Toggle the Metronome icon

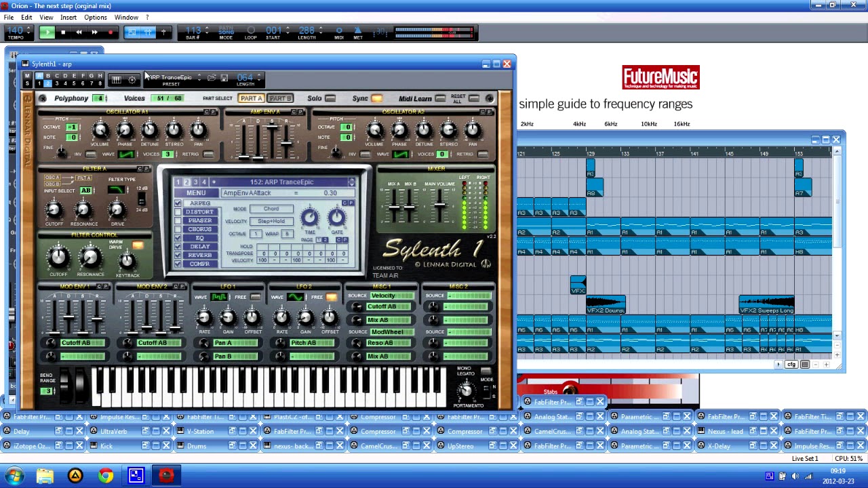pyautogui.click(x=357, y=31)
